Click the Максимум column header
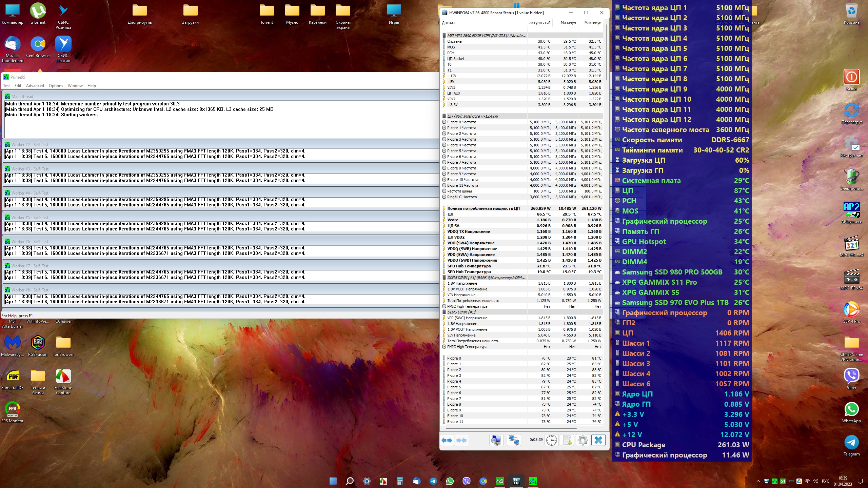The image size is (868, 488). point(592,23)
